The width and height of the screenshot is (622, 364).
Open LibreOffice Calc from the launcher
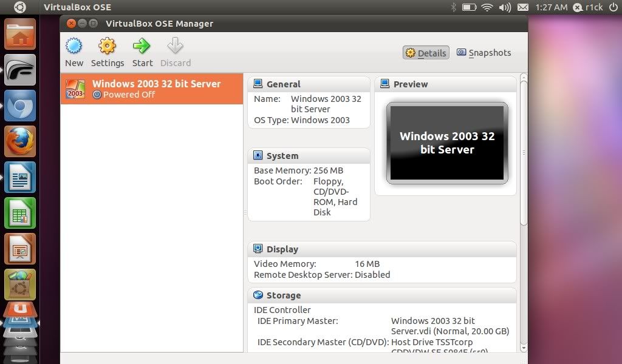(20, 213)
